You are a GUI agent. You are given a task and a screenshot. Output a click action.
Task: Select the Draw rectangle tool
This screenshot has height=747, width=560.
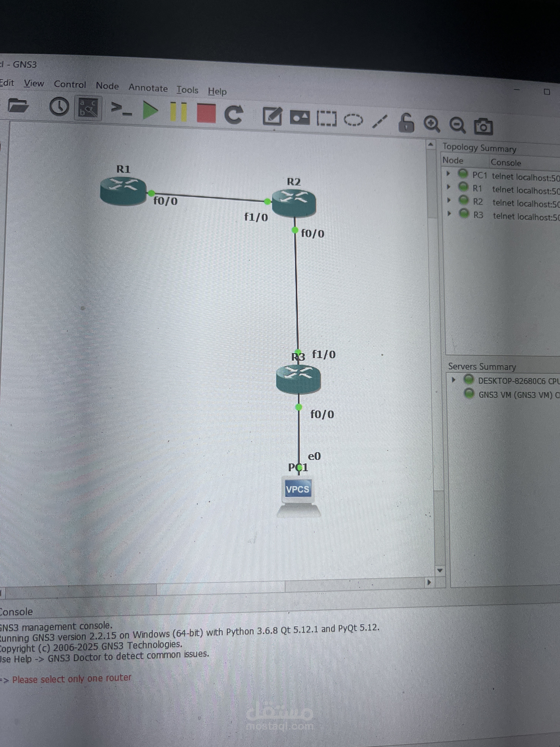[326, 119]
